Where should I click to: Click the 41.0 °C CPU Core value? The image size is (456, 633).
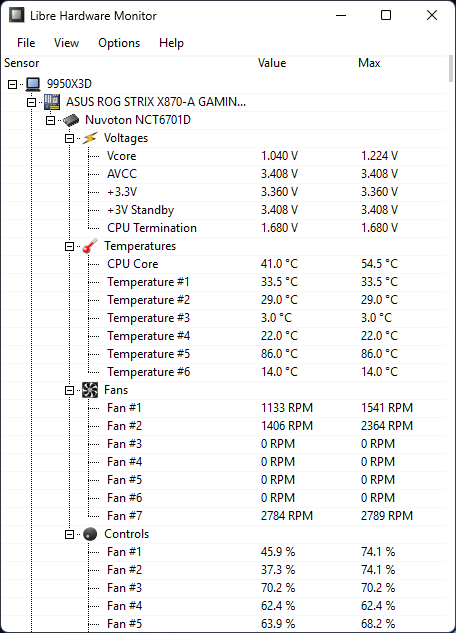tap(279, 264)
